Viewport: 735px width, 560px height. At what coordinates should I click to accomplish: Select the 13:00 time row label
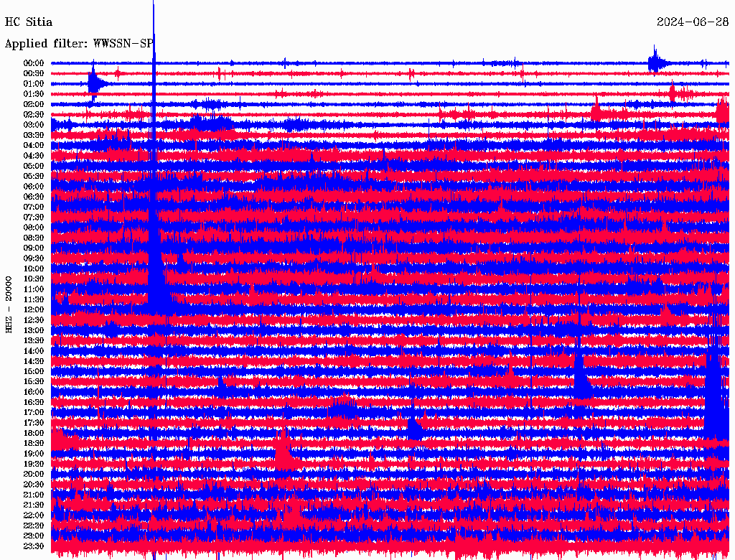pyautogui.click(x=34, y=330)
